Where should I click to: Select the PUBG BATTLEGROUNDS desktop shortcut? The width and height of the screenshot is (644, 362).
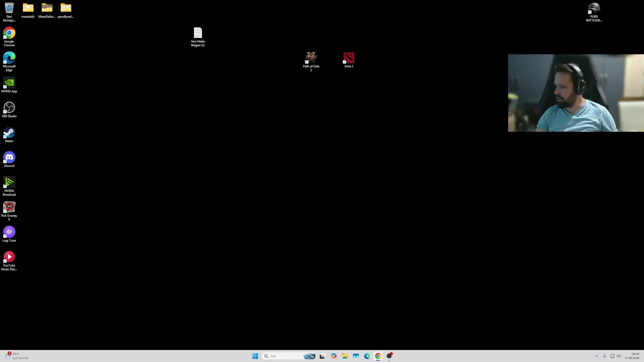pyautogui.click(x=594, y=13)
